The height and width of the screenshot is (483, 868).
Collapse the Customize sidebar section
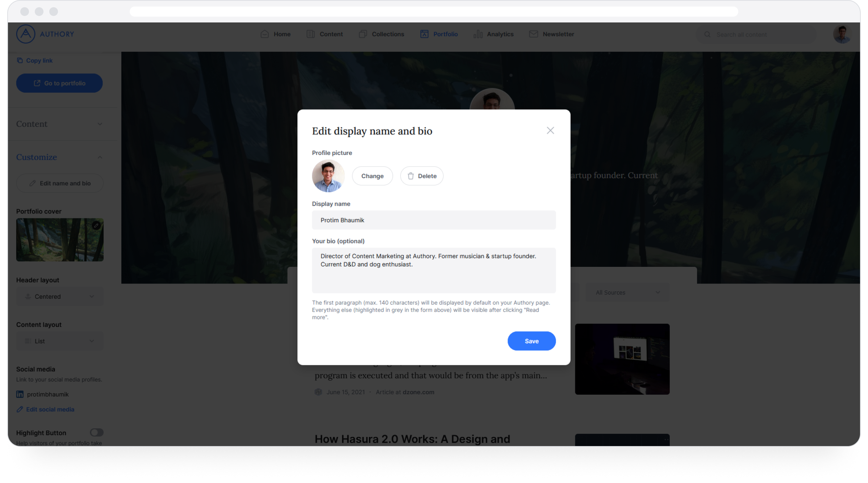point(59,157)
